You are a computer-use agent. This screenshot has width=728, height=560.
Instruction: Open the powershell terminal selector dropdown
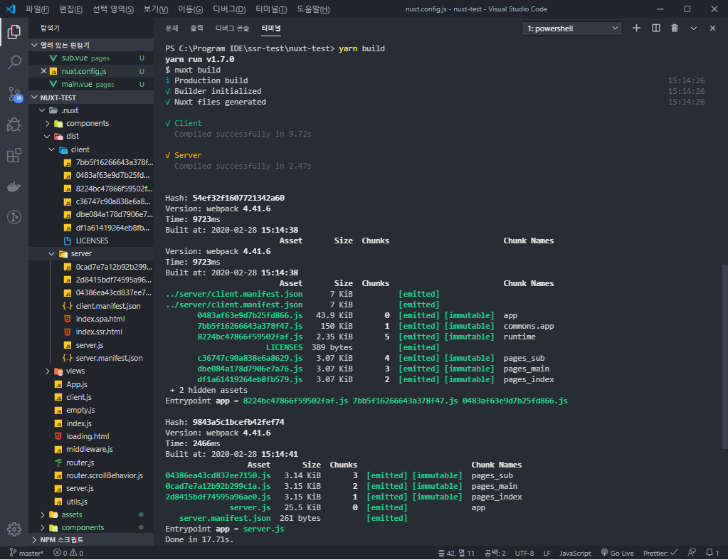pyautogui.click(x=571, y=28)
